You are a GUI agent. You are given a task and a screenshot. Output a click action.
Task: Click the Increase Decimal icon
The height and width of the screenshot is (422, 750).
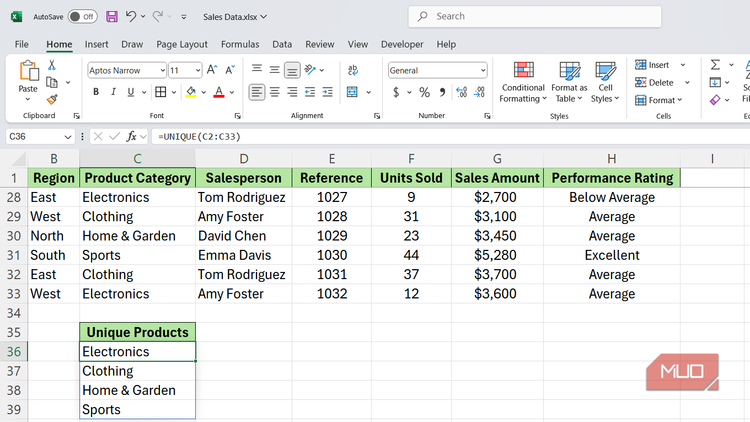pyautogui.click(x=462, y=92)
